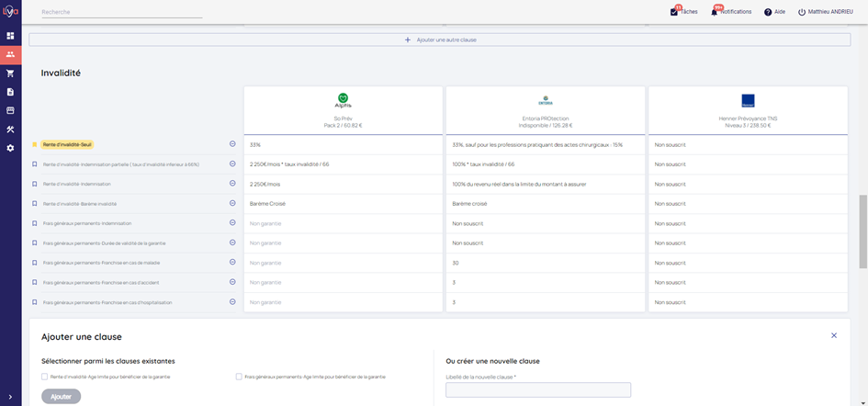Screen dimensions: 868x406
Task: Check Frais généraux permanents-Age limite checkbox
Action: pos(239,377)
